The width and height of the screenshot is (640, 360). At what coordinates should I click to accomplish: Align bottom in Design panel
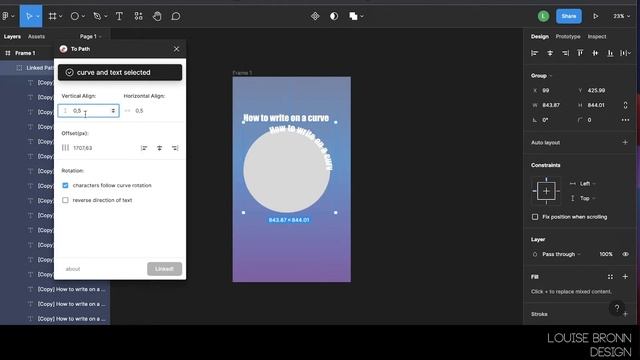(x=610, y=53)
